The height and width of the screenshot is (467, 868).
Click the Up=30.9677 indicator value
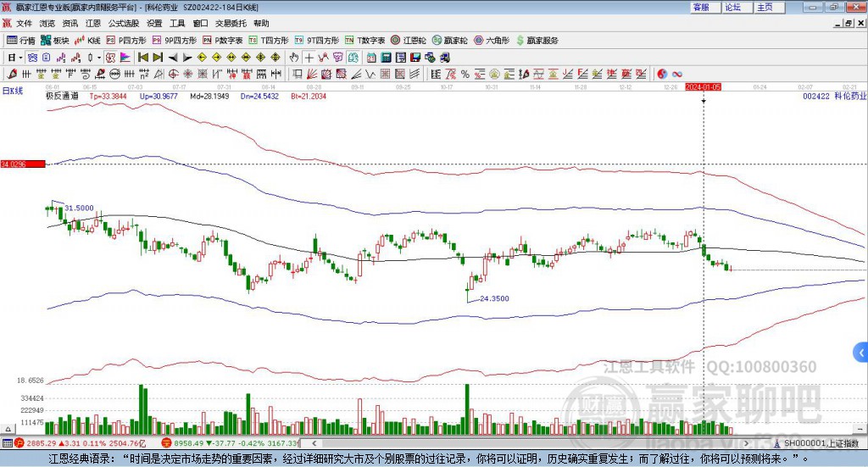(159, 97)
